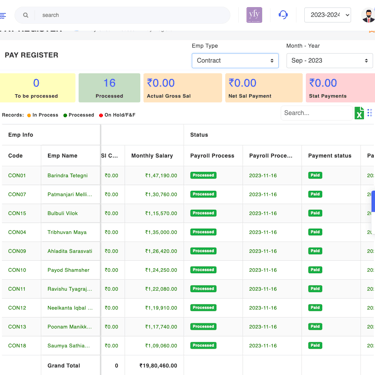Click monthly salary ₹1,47,190.00
Screen dimensions: 375x375
161,175
